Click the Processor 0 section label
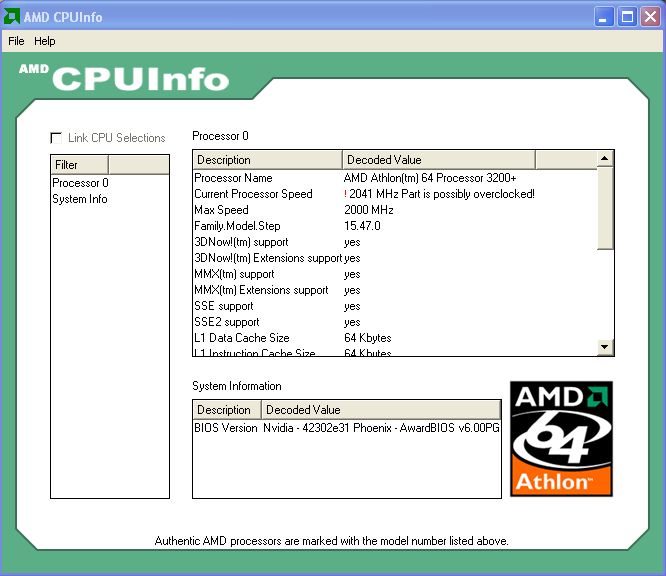Image resolution: width=666 pixels, height=576 pixels. tap(220, 136)
